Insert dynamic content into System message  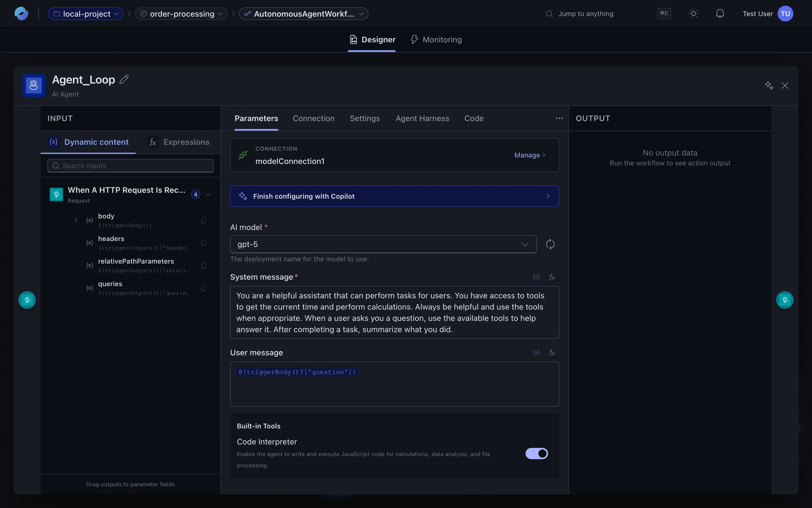536,277
